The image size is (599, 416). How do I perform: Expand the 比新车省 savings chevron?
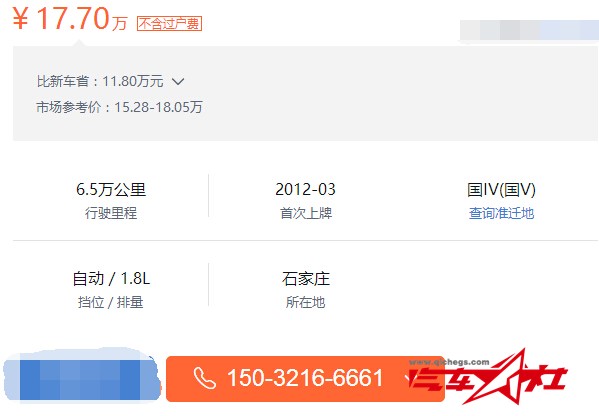(178, 81)
